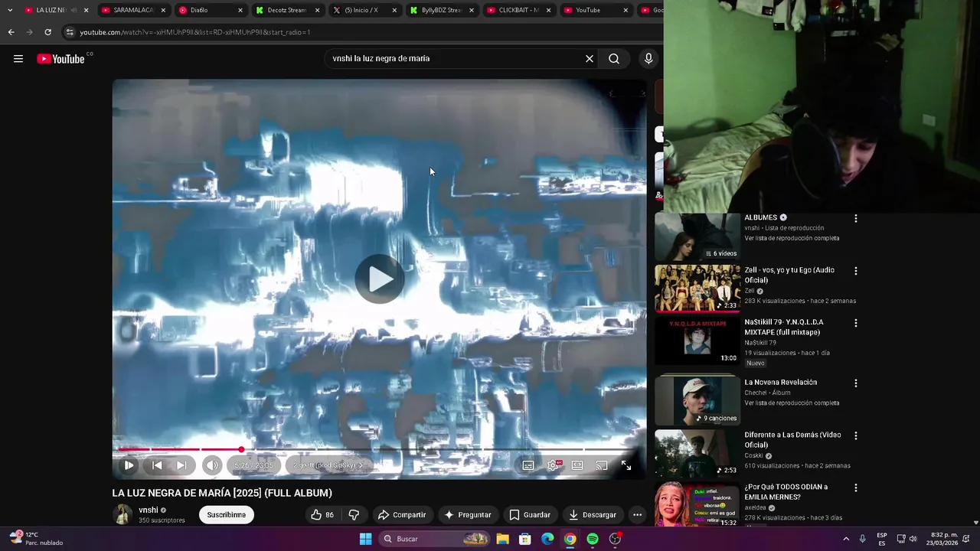The height and width of the screenshot is (551, 980).
Task: Play the video with the control-bar play button
Action: (x=129, y=465)
